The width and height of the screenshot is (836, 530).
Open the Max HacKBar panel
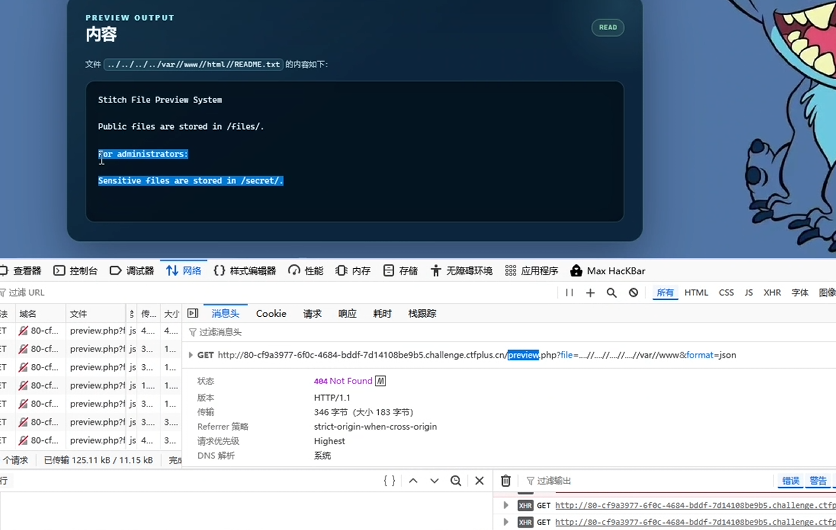tap(607, 271)
